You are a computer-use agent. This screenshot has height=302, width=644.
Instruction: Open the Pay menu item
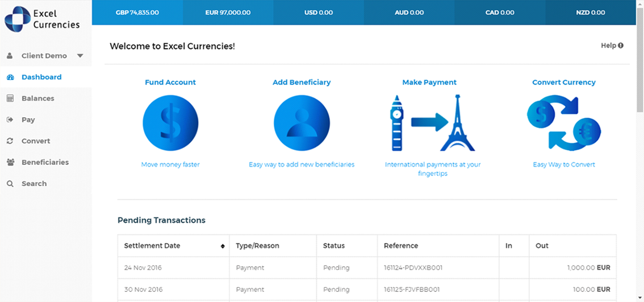tap(28, 120)
